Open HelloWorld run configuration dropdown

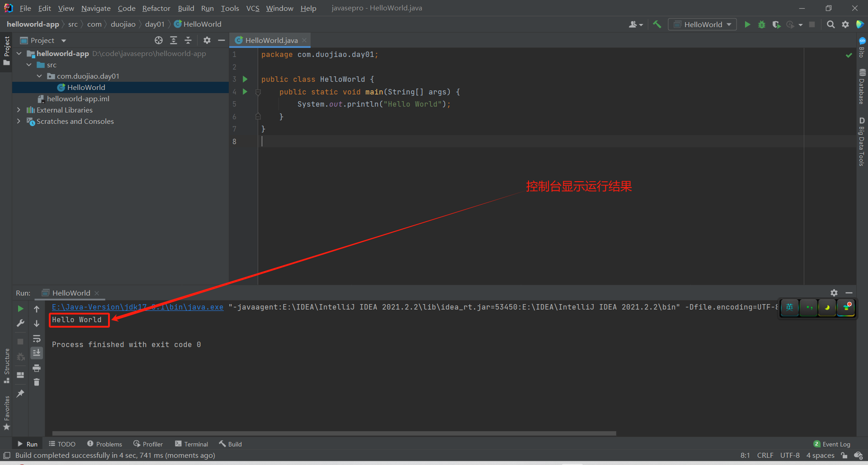click(703, 24)
